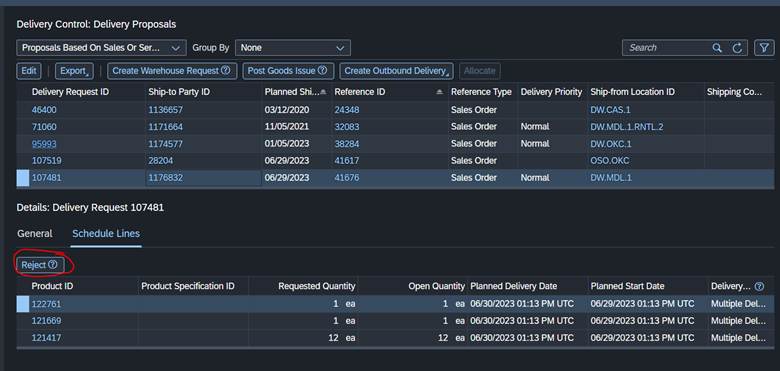780x371 pixels.
Task: Sort by Reference ID column arrow
Action: point(439,92)
